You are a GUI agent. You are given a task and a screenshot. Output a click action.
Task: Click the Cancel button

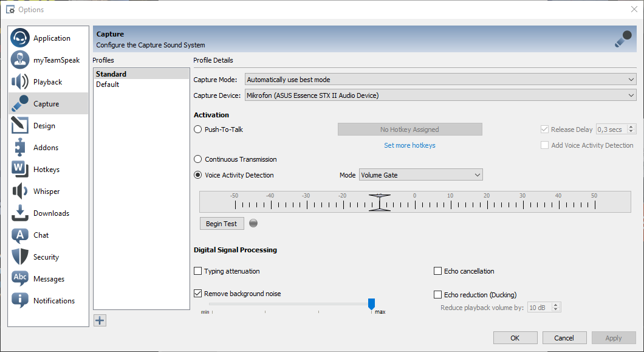(x=564, y=337)
